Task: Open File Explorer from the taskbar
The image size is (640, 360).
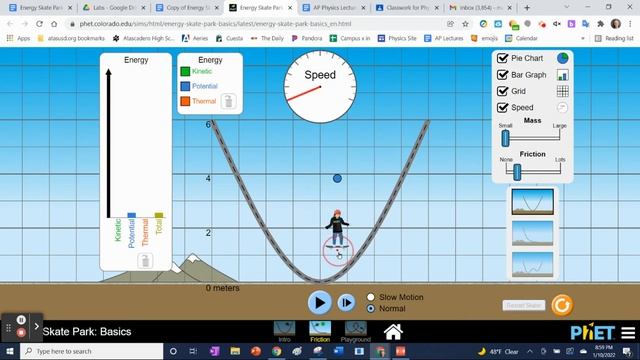Action: click(235, 351)
